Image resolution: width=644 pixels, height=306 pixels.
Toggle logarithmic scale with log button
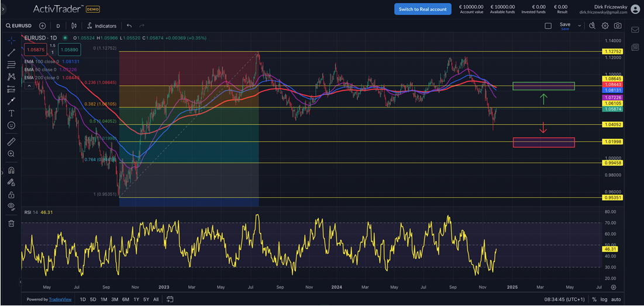click(x=604, y=300)
